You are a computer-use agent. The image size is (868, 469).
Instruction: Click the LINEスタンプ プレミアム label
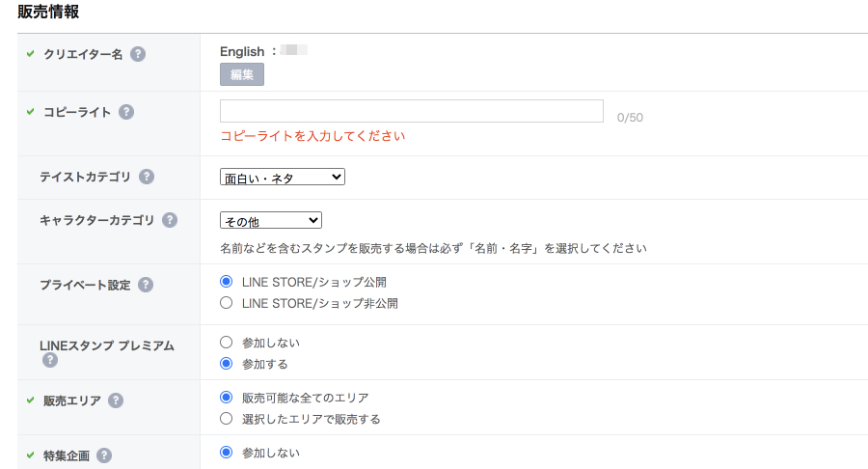107,345
